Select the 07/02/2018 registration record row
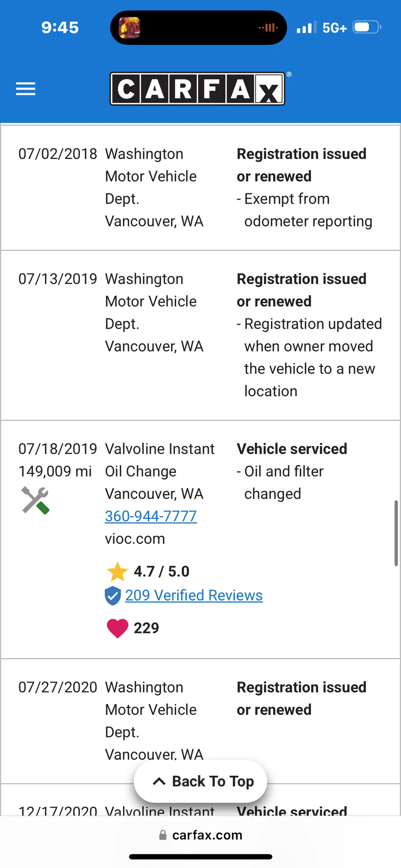This screenshot has height=868, width=401. (200, 188)
